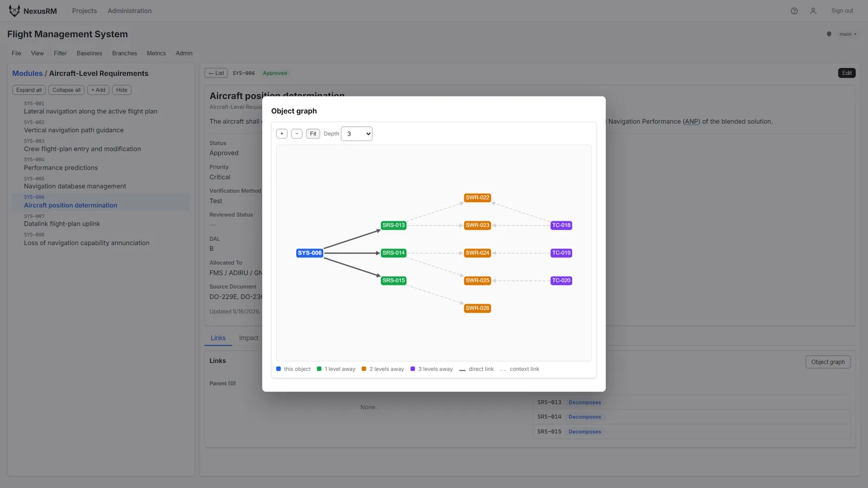
Task: Select the SWR-023 node
Action: point(477,226)
